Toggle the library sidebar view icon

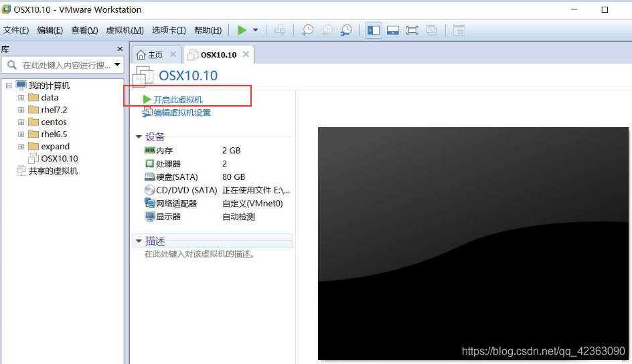(373, 30)
